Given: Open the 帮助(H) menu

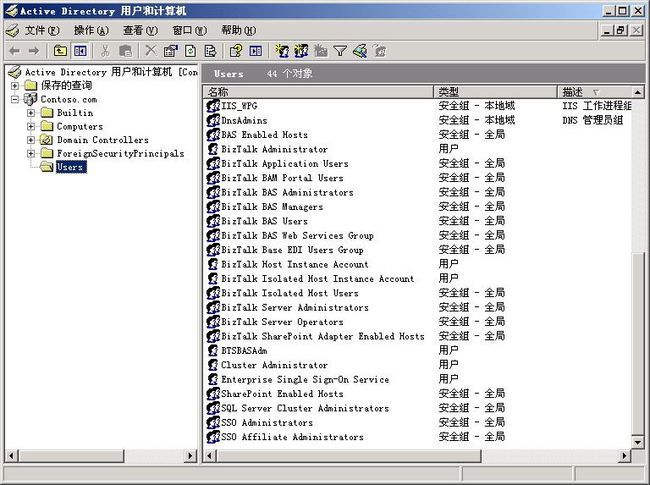Looking at the screenshot, I should coord(239,30).
